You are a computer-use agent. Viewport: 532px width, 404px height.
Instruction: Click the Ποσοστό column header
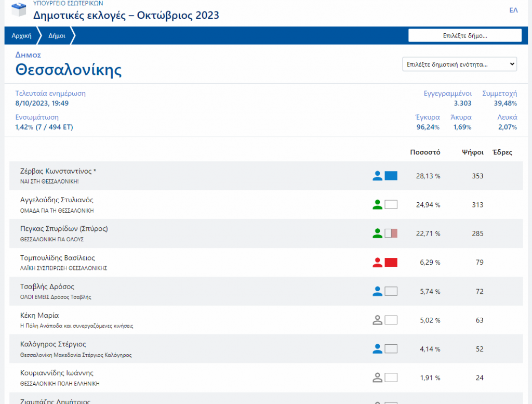click(424, 152)
